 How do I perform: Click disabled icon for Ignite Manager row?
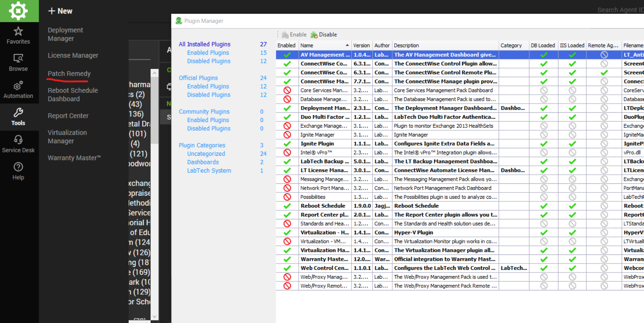(x=287, y=135)
